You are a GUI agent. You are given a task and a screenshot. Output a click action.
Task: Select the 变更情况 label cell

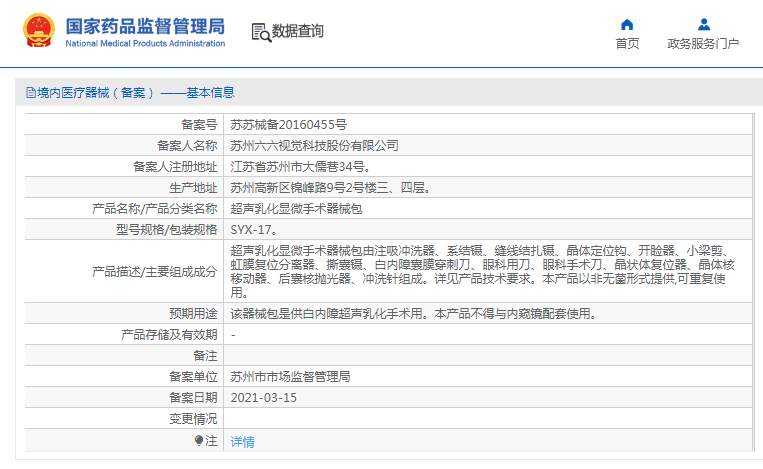pos(124,418)
